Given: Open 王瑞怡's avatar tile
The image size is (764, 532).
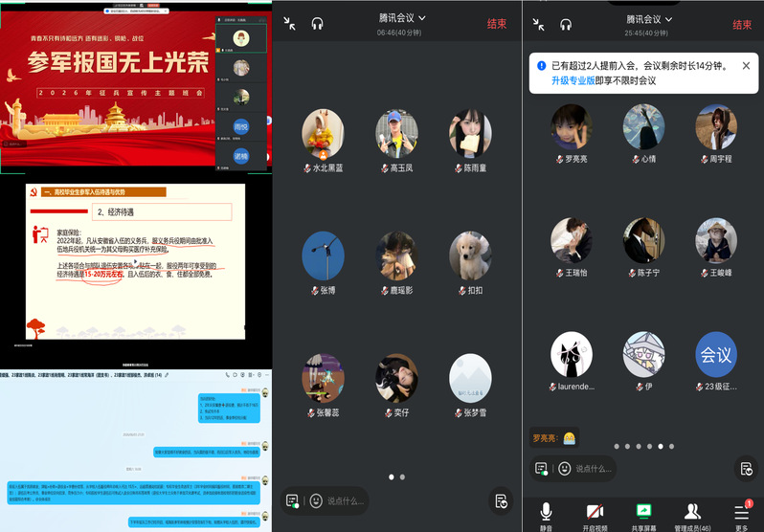Looking at the screenshot, I should [571, 241].
